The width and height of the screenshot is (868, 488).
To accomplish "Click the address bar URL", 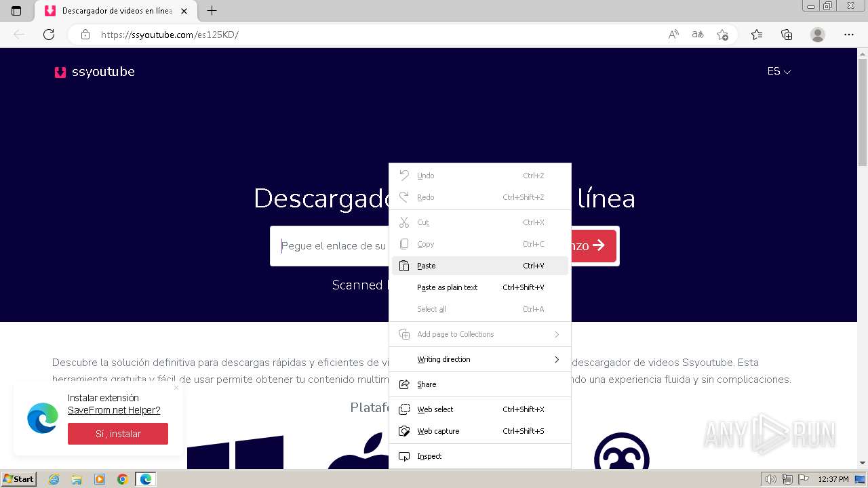I will (170, 35).
